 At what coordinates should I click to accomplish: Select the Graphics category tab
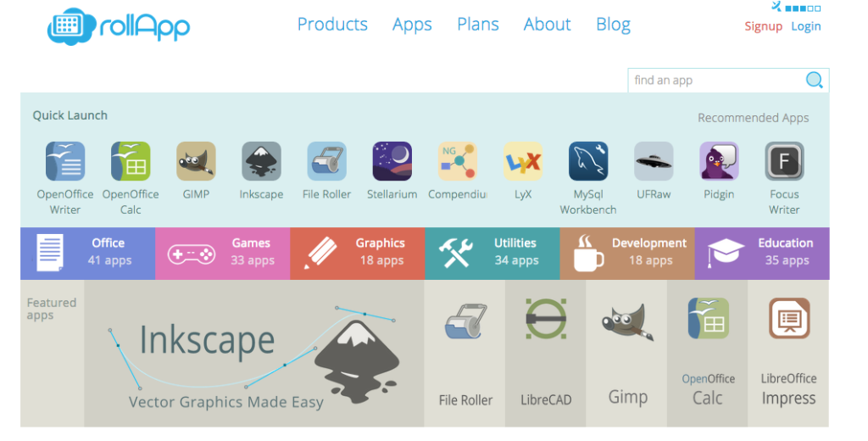pos(358,254)
